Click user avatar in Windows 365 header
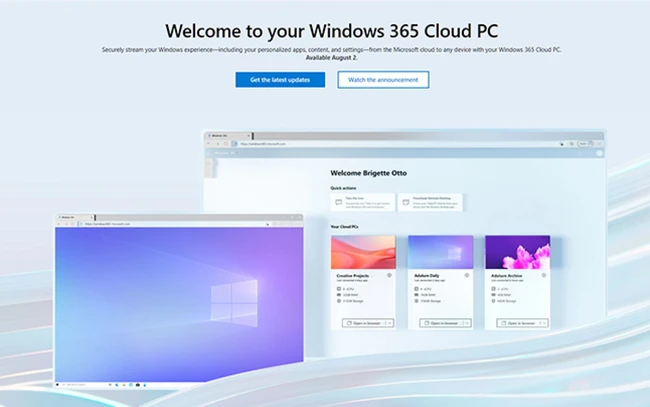 click(x=599, y=153)
